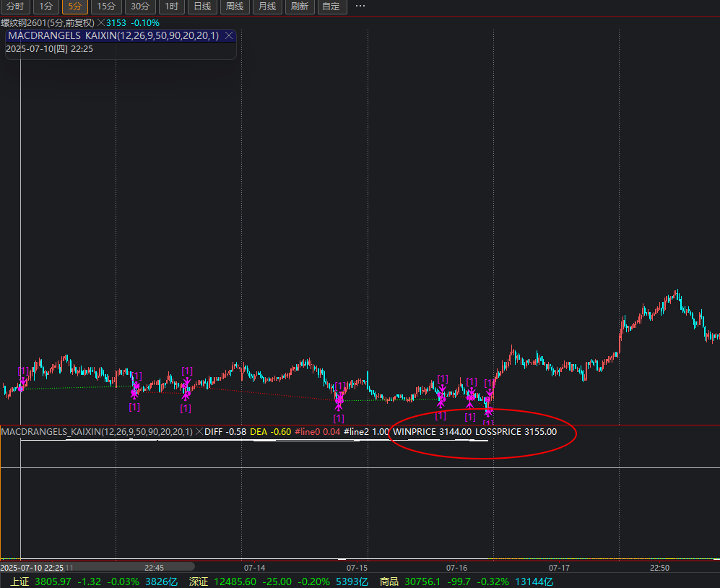Click the 商品 value 30756.1

[422, 581]
